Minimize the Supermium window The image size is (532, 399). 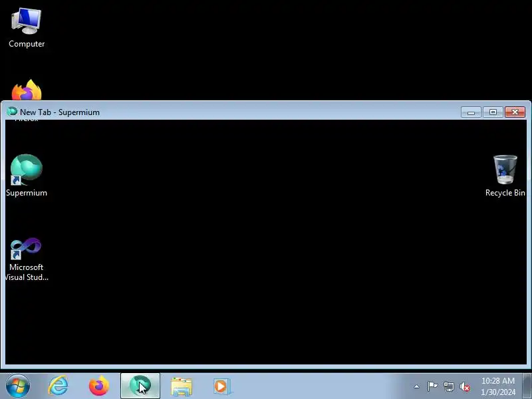471,112
